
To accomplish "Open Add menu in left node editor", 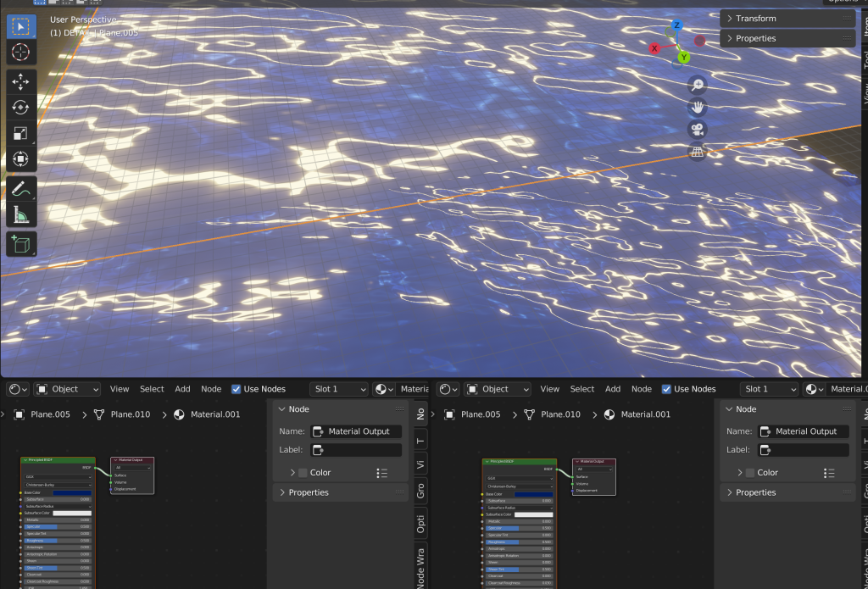I will click(183, 389).
